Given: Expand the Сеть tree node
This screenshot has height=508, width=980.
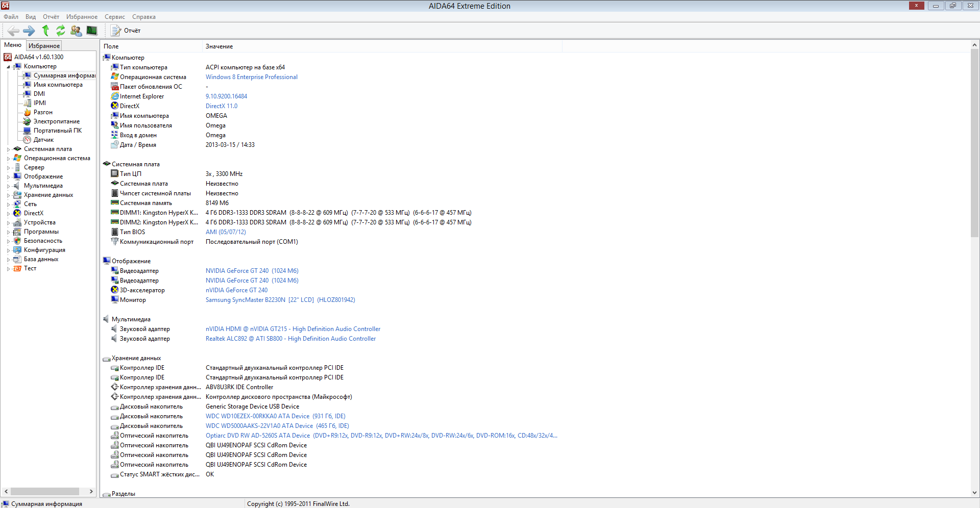Looking at the screenshot, I should coord(8,205).
